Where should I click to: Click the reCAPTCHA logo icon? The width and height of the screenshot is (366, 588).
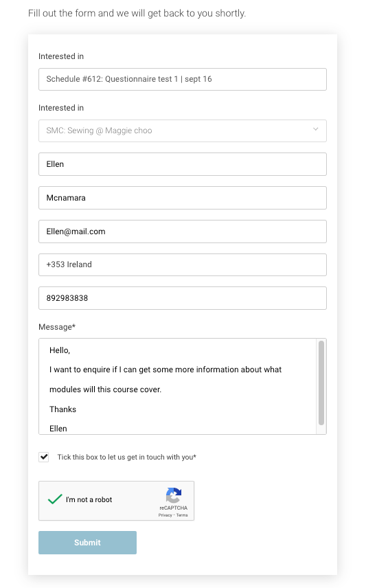174,495
